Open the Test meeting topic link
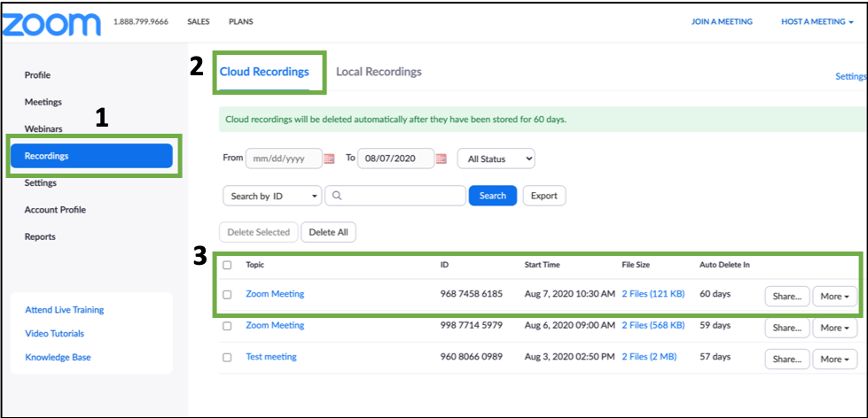868x418 pixels. [271, 357]
